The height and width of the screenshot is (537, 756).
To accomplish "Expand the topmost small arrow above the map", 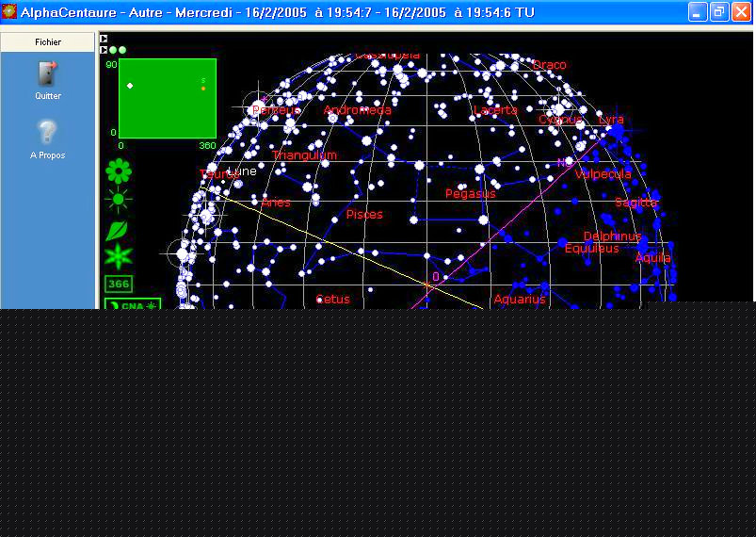I will coord(104,40).
